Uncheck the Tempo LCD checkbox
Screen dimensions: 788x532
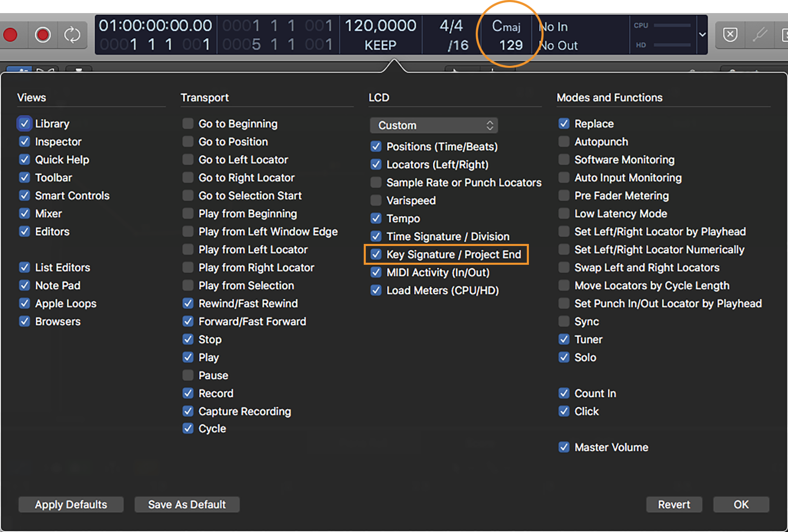(376, 218)
